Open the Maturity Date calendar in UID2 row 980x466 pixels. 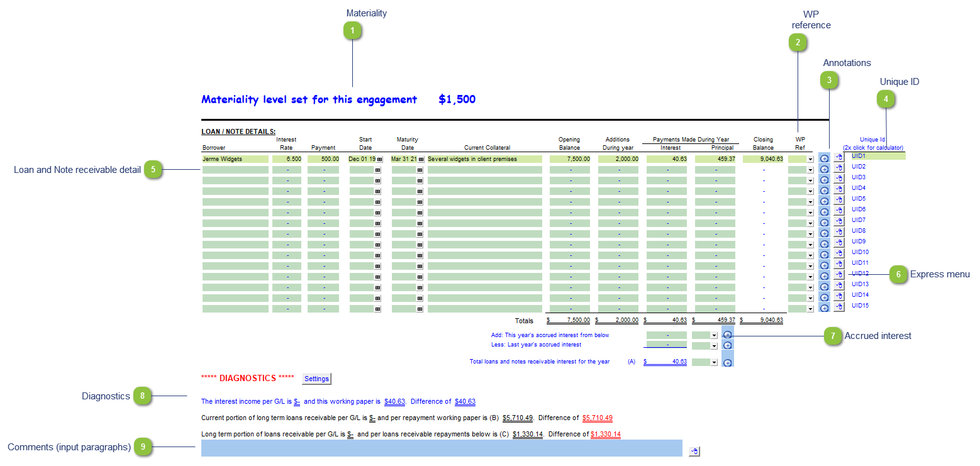click(x=420, y=170)
